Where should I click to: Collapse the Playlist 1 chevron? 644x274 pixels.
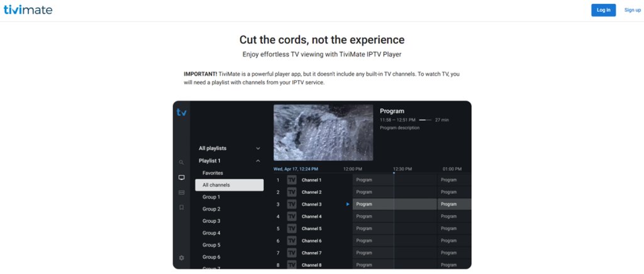click(258, 161)
